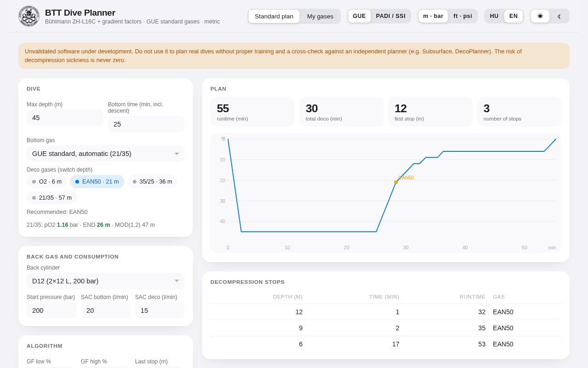Open the Back cylinder dropdown

[x=106, y=281]
